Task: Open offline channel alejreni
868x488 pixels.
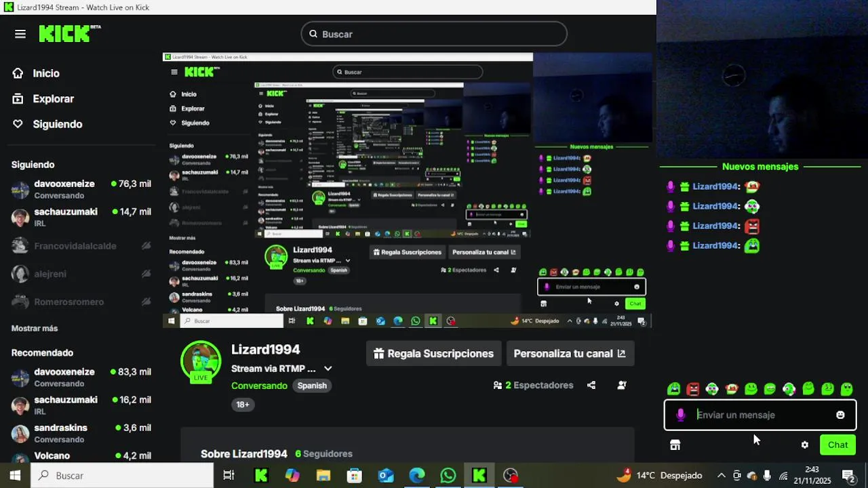Action: tap(81, 274)
